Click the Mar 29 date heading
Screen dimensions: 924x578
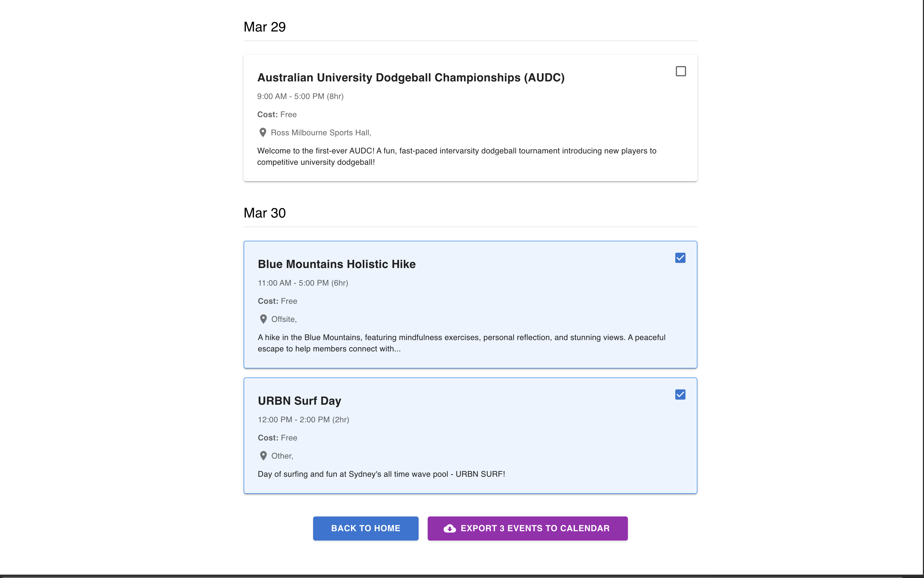[265, 27]
